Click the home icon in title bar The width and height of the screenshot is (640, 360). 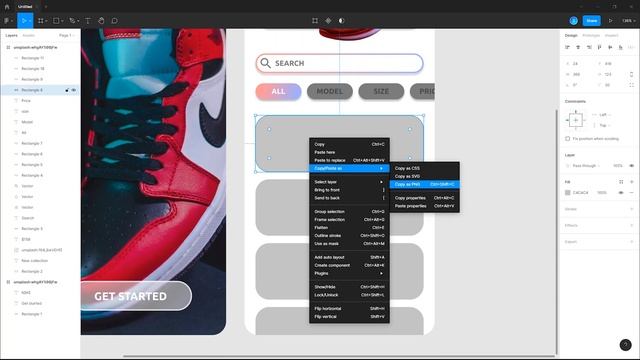pos(7,7)
